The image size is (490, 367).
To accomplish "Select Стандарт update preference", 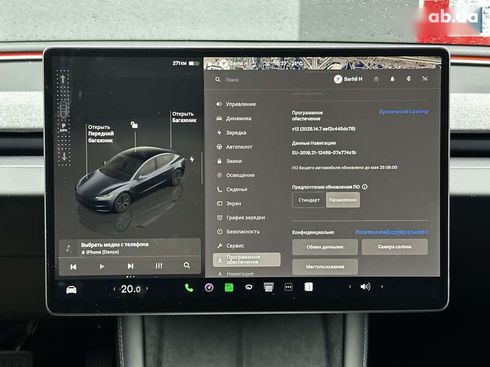I will click(309, 200).
